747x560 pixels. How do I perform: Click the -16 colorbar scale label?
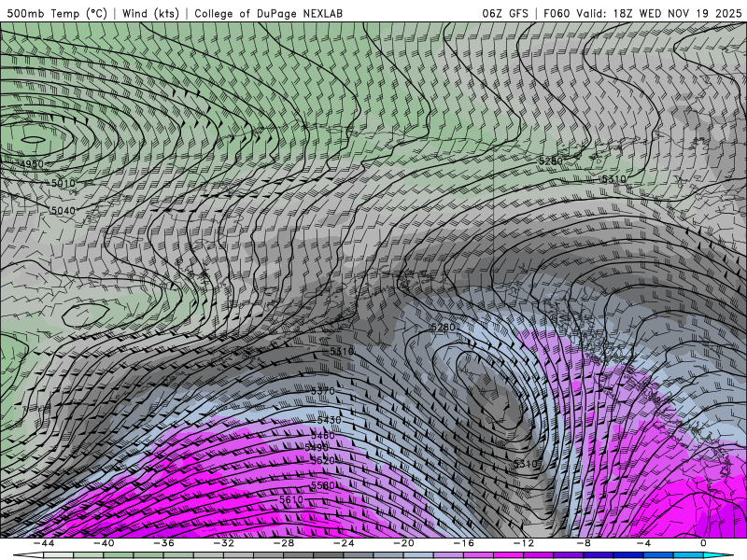(463, 543)
